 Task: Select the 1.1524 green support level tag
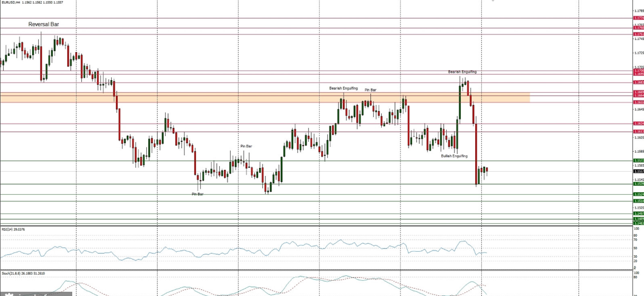pos(638,194)
